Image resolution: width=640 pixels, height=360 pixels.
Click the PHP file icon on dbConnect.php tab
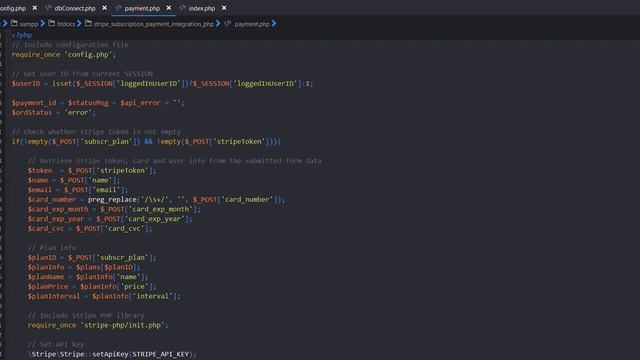click(49, 8)
